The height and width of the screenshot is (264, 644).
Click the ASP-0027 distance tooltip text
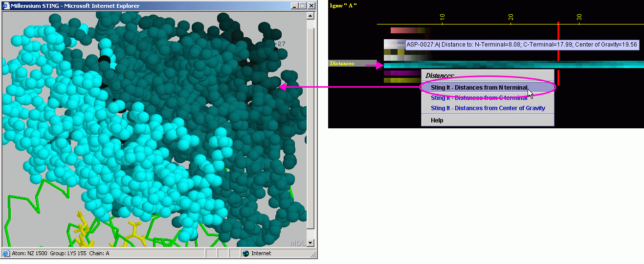tap(522, 45)
